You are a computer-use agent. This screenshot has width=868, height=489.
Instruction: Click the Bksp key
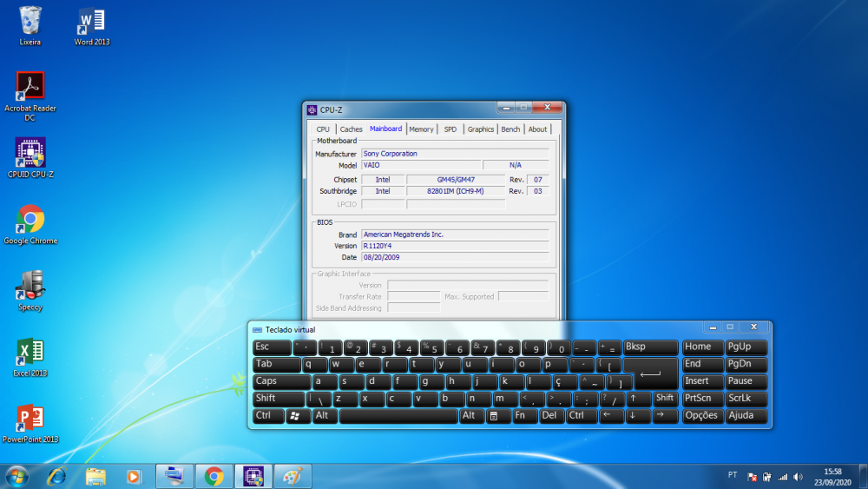(x=650, y=347)
